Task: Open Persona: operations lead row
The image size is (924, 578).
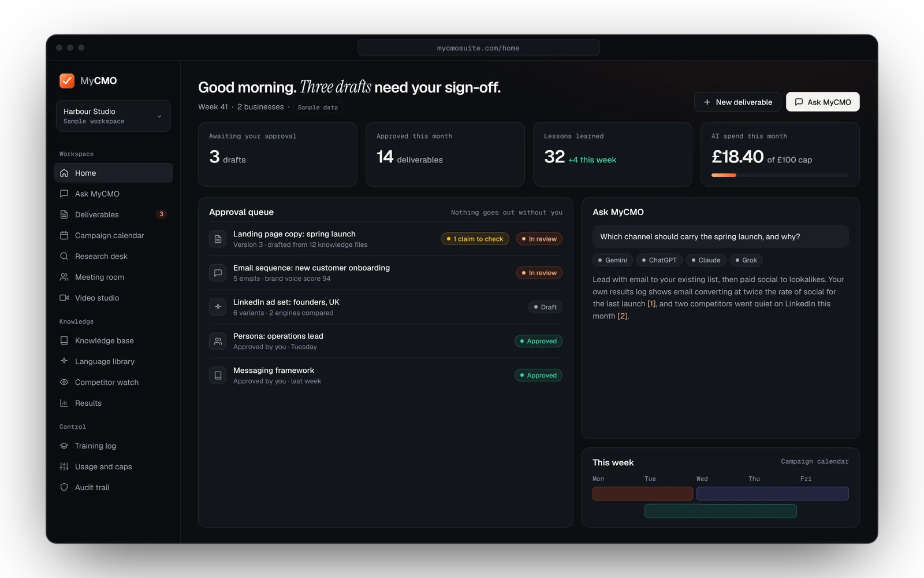Action: click(x=385, y=341)
